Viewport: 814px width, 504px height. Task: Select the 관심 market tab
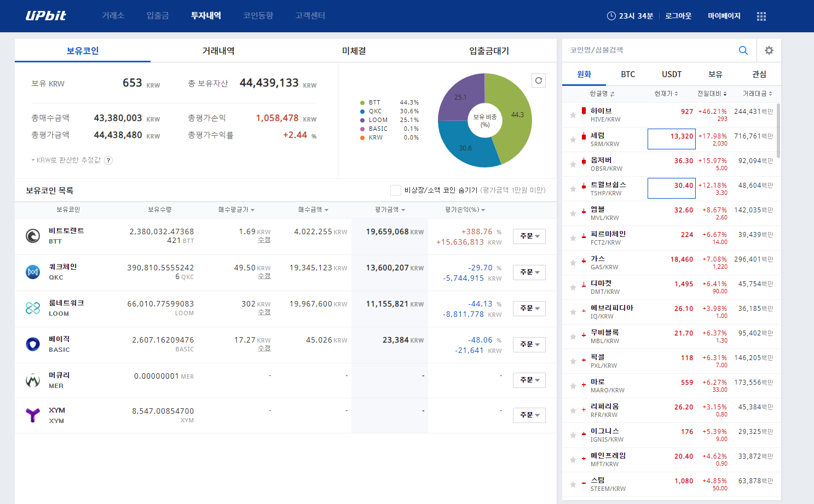759,74
